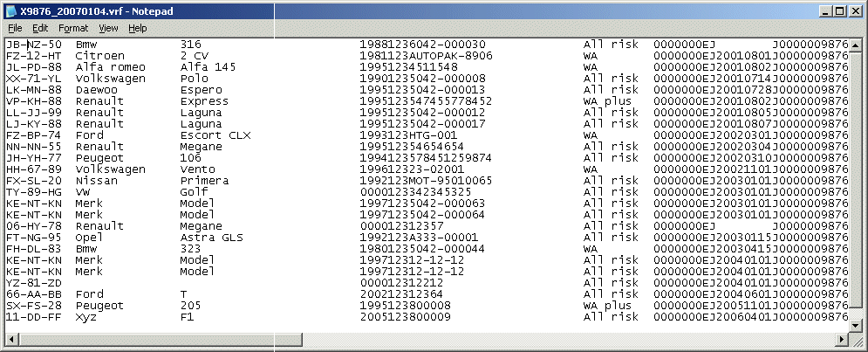This screenshot has width=868, height=352.
Task: Place cursor on the 11-DD-FF plate text
Action: 33,317
